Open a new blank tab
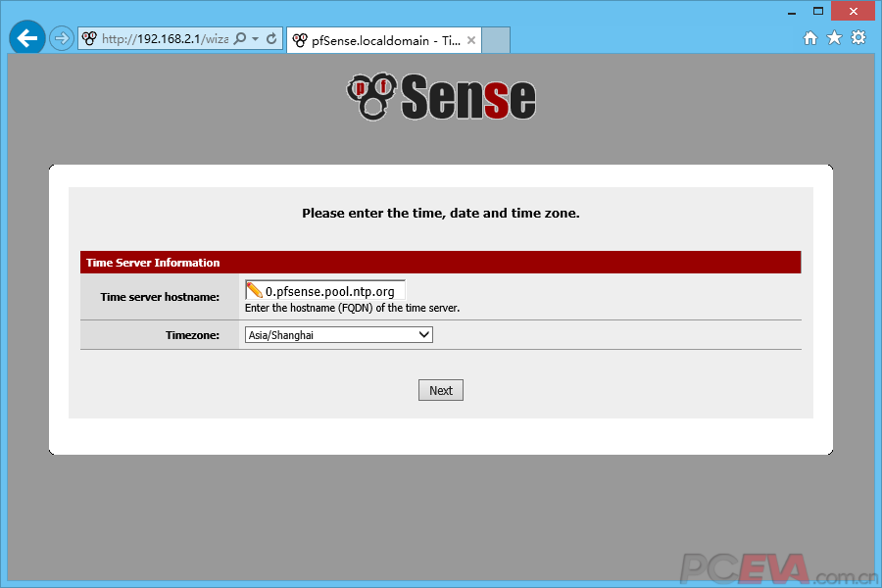Screen dimensions: 882x588 pos(497,40)
